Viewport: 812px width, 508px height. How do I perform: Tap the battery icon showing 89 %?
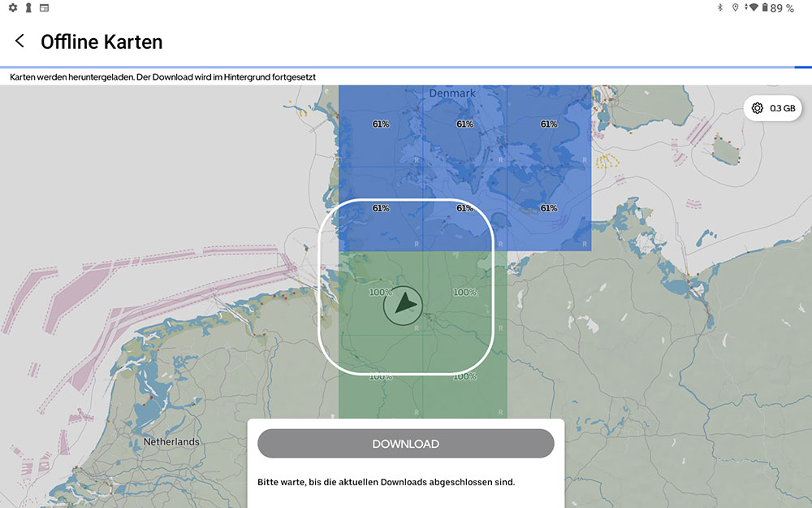[765, 8]
